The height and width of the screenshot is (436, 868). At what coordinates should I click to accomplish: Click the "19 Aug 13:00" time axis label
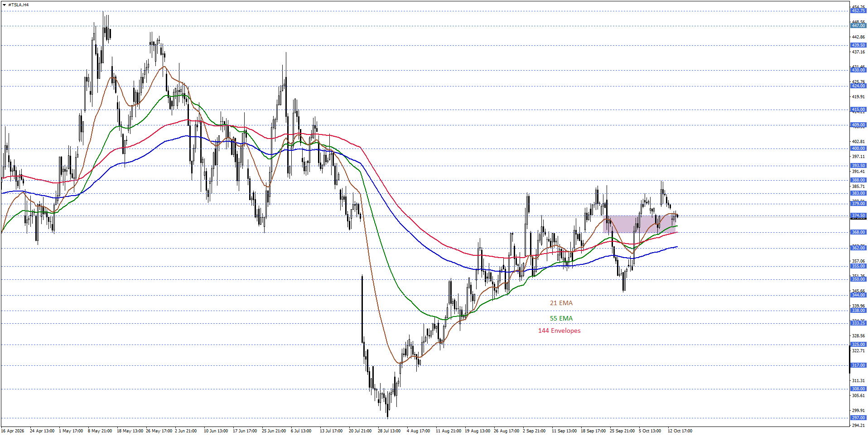pyautogui.click(x=477, y=431)
